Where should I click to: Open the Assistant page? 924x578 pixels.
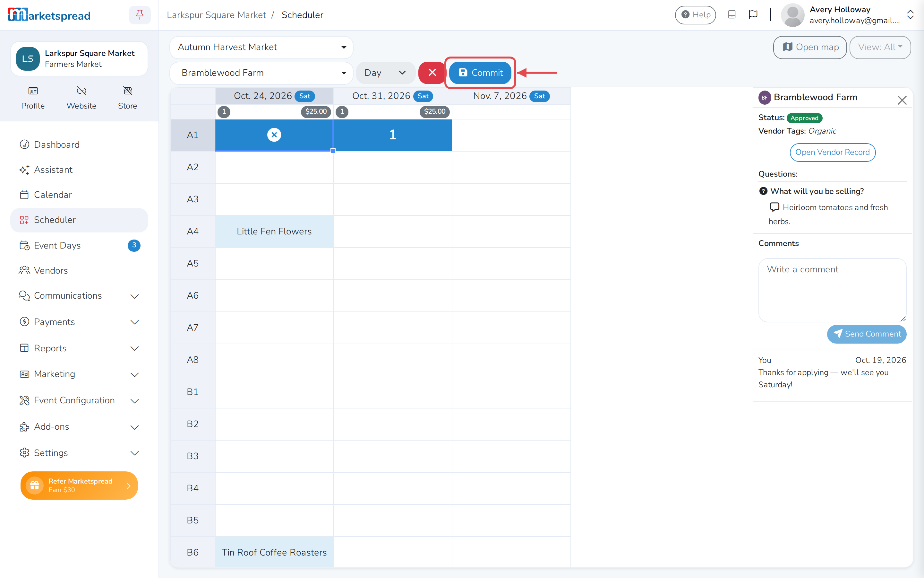pos(79,170)
